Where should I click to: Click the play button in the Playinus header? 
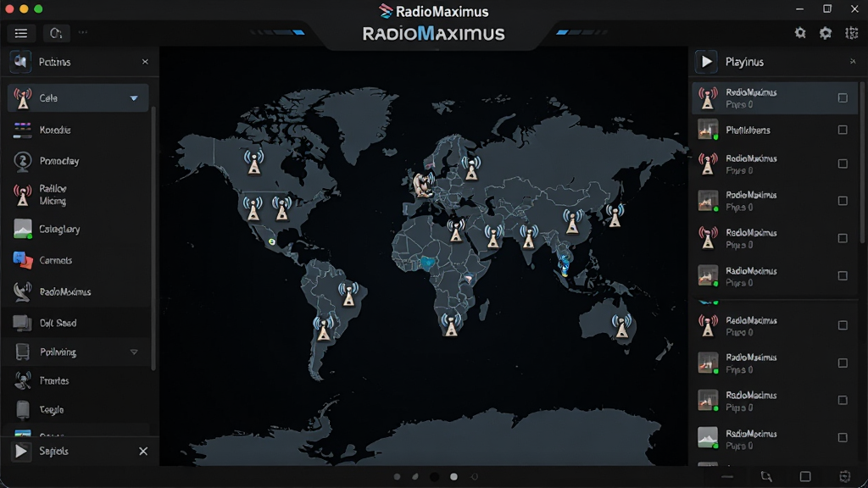click(706, 61)
